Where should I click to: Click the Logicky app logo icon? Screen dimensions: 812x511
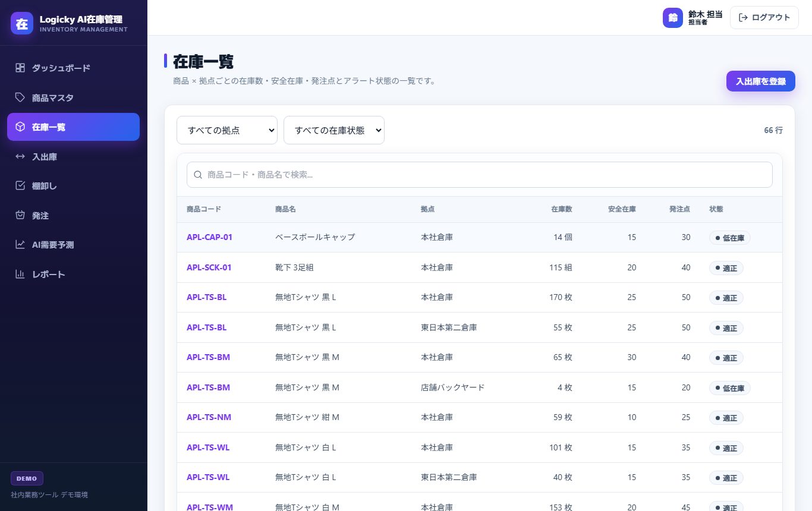pyautogui.click(x=22, y=23)
